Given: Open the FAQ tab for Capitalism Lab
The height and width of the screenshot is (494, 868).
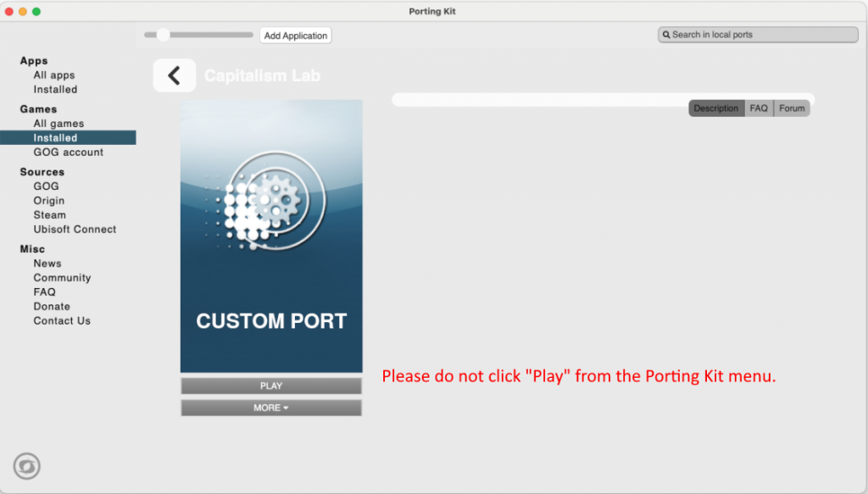Looking at the screenshot, I should 759,108.
